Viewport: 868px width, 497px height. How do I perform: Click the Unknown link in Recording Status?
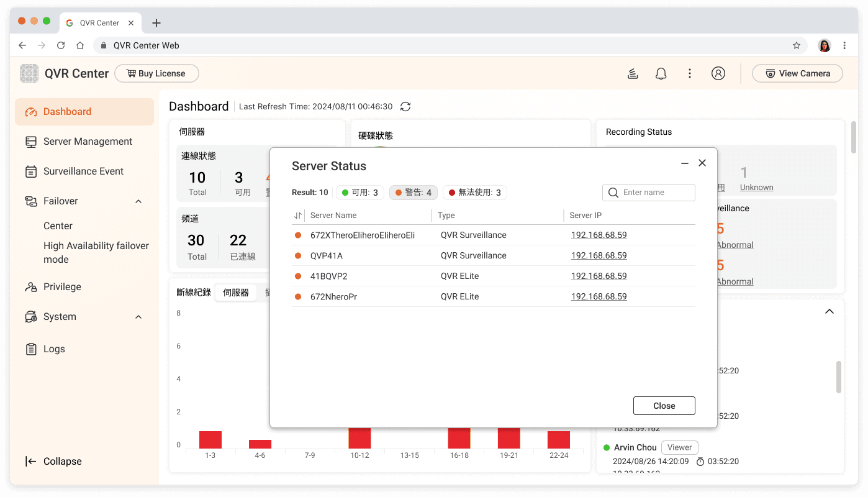(757, 188)
